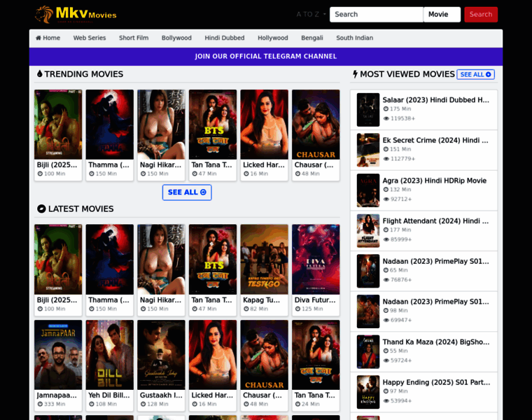Focus the Search text field
This screenshot has width=532, height=420.
point(377,15)
